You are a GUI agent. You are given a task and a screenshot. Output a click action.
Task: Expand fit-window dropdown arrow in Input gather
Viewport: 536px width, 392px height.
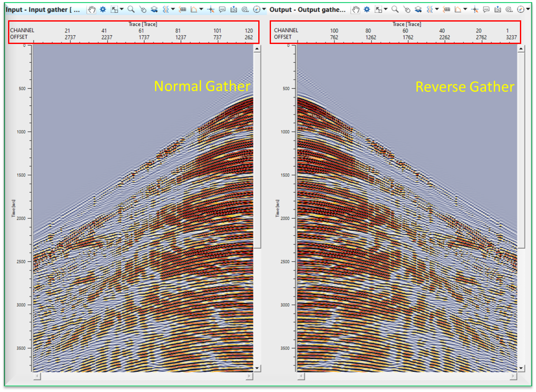(x=122, y=9)
